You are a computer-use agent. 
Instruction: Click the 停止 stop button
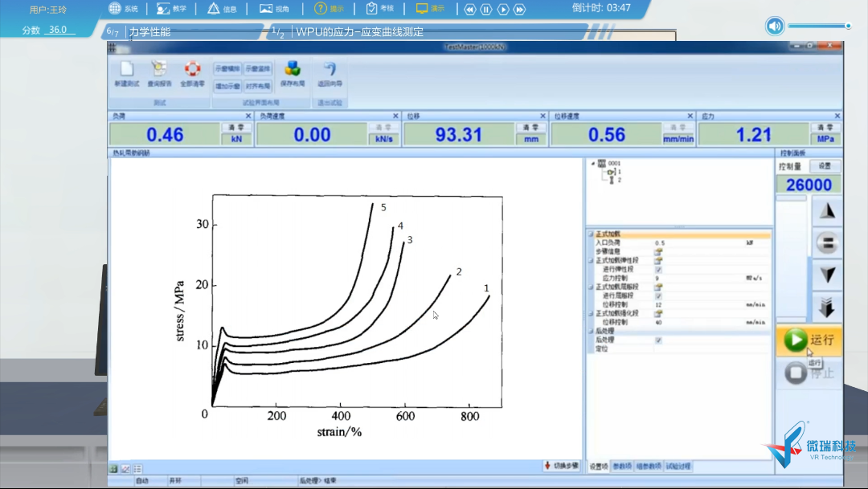click(x=809, y=373)
